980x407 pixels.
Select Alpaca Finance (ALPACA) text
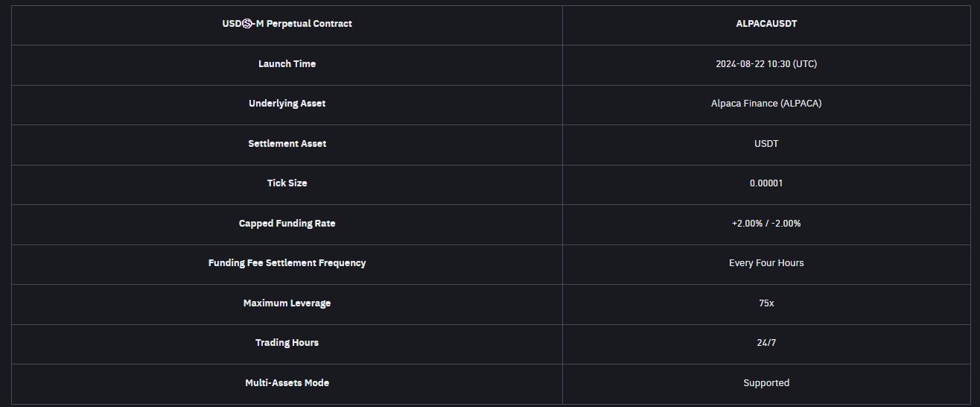[766, 104]
